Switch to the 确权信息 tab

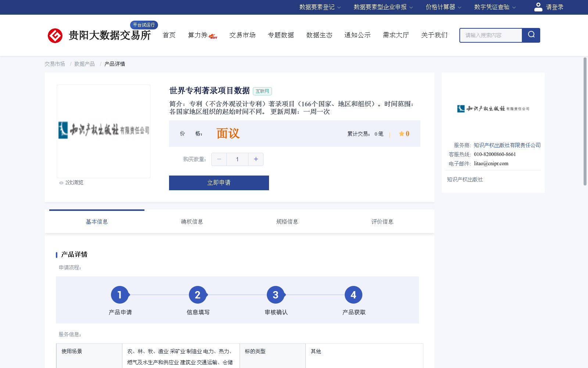[192, 222]
